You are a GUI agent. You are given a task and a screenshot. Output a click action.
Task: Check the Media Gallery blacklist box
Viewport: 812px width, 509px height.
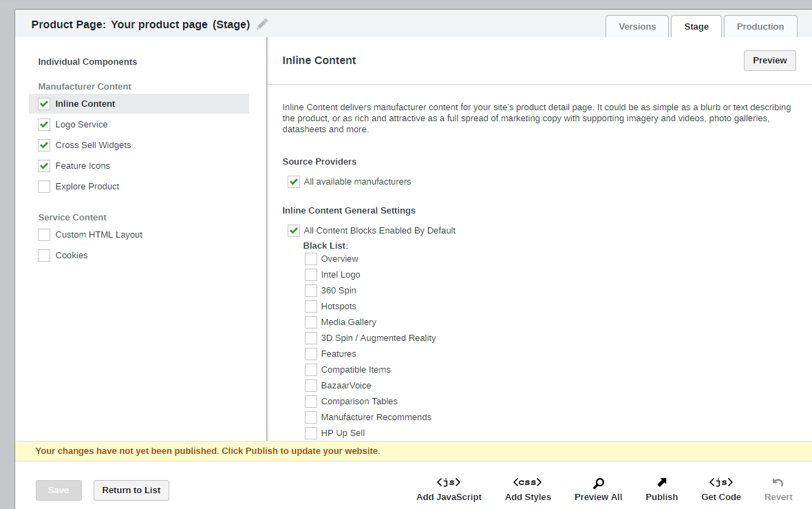(x=311, y=322)
